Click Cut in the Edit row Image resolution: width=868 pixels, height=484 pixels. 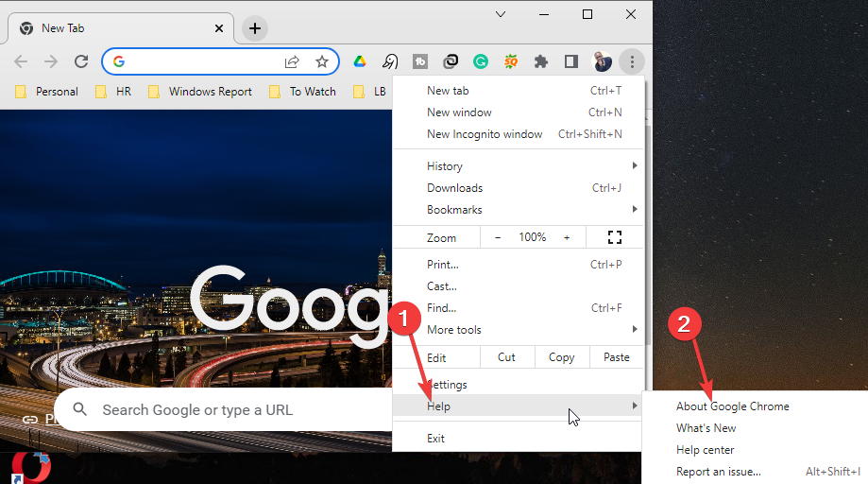pyautogui.click(x=506, y=357)
